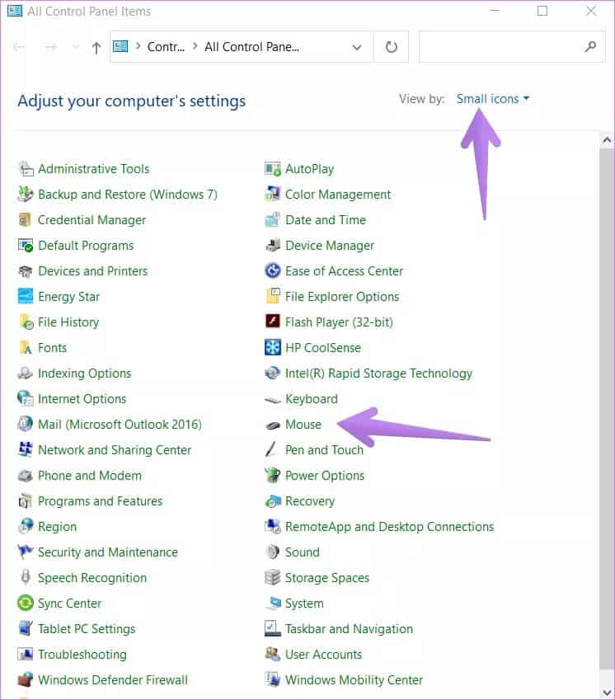Open the recent locations dropdown arrow
The width and height of the screenshot is (615, 700).
[75, 47]
